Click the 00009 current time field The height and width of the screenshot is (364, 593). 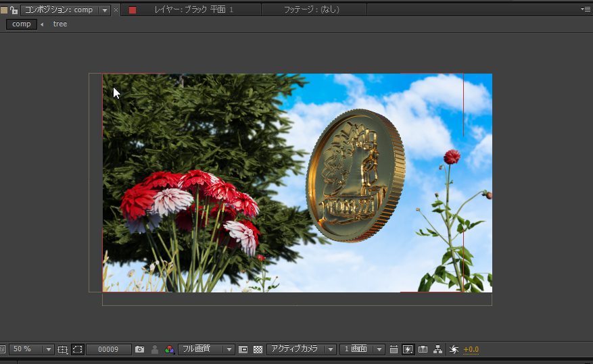click(108, 349)
